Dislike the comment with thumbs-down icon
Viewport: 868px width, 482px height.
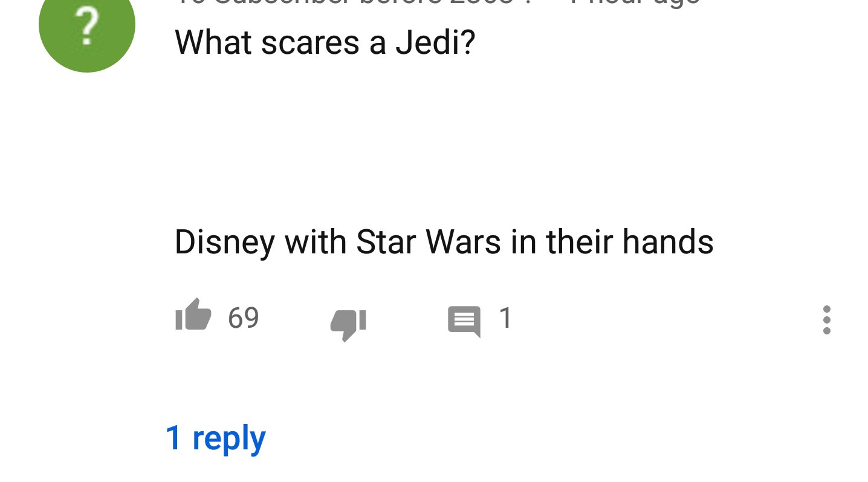pyautogui.click(x=348, y=324)
